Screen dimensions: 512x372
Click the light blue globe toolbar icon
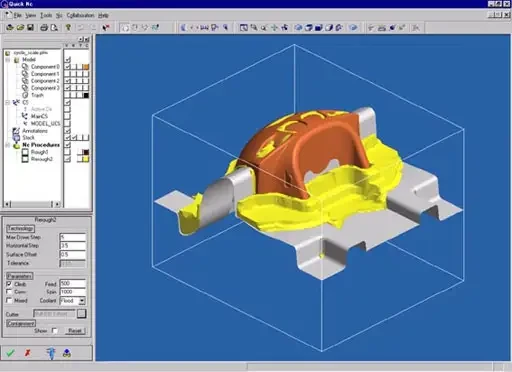[x=353, y=28]
